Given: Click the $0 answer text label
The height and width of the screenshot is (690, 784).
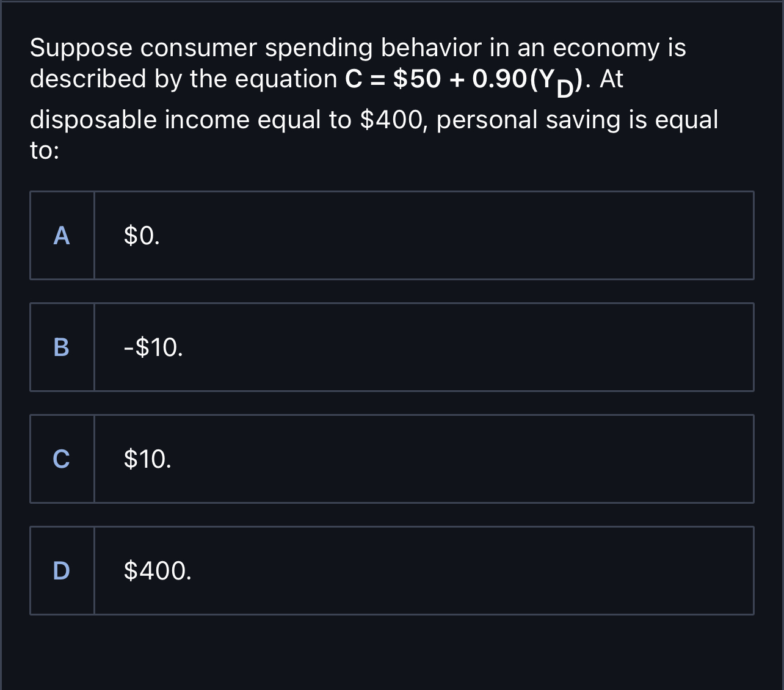Looking at the screenshot, I should (x=141, y=236).
